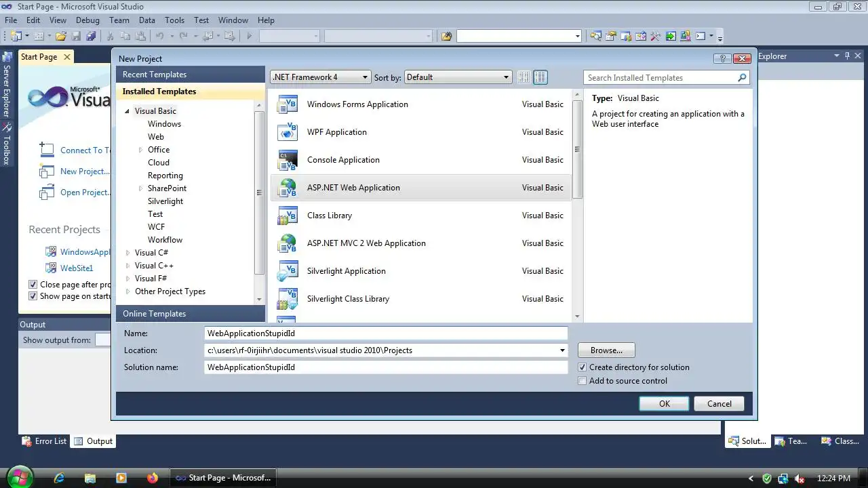868x488 pixels.
Task: Open the Toolbox toolbar icon with wrench
Action: [656, 36]
